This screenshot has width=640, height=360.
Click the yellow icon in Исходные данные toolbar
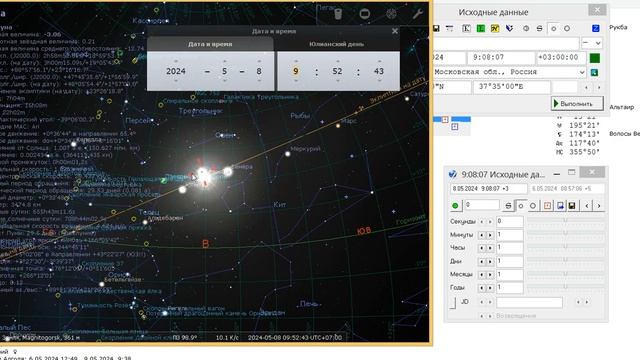495,29
